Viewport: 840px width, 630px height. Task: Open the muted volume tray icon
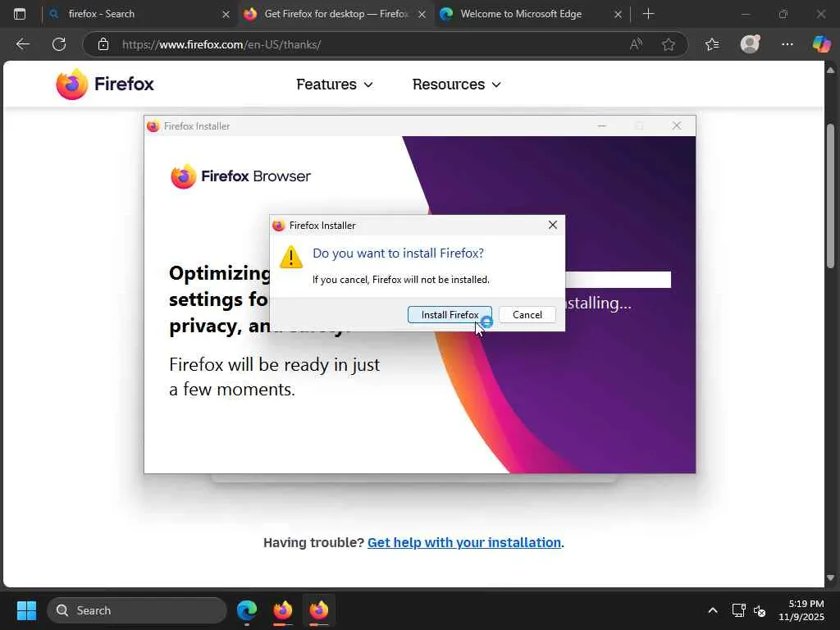pyautogui.click(x=759, y=610)
